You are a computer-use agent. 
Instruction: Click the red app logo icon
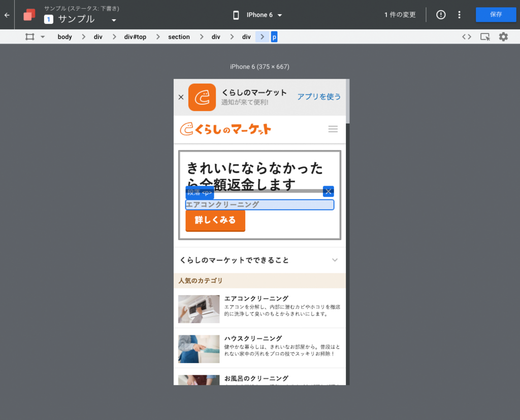[x=28, y=15]
